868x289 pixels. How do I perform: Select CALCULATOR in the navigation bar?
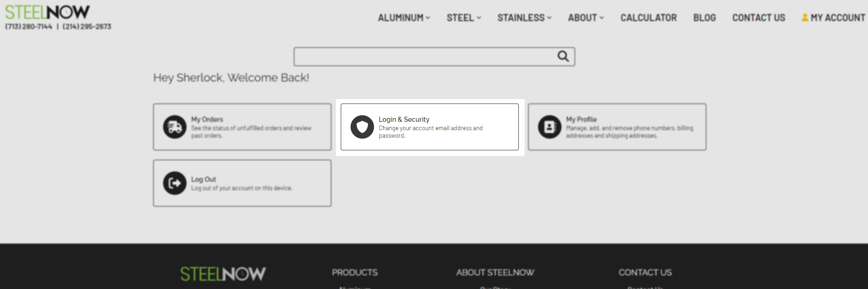pyautogui.click(x=649, y=18)
